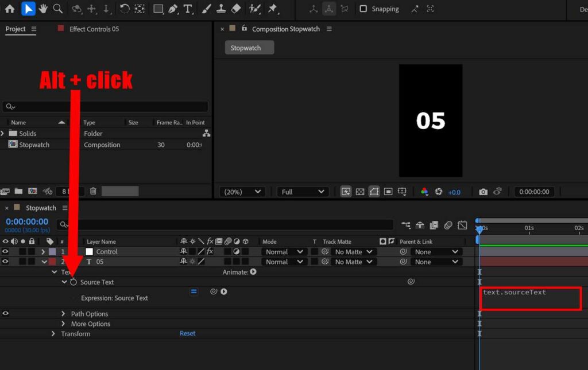The image size is (588, 370).
Task: Choose the Clone Stamp tool
Action: click(221, 9)
